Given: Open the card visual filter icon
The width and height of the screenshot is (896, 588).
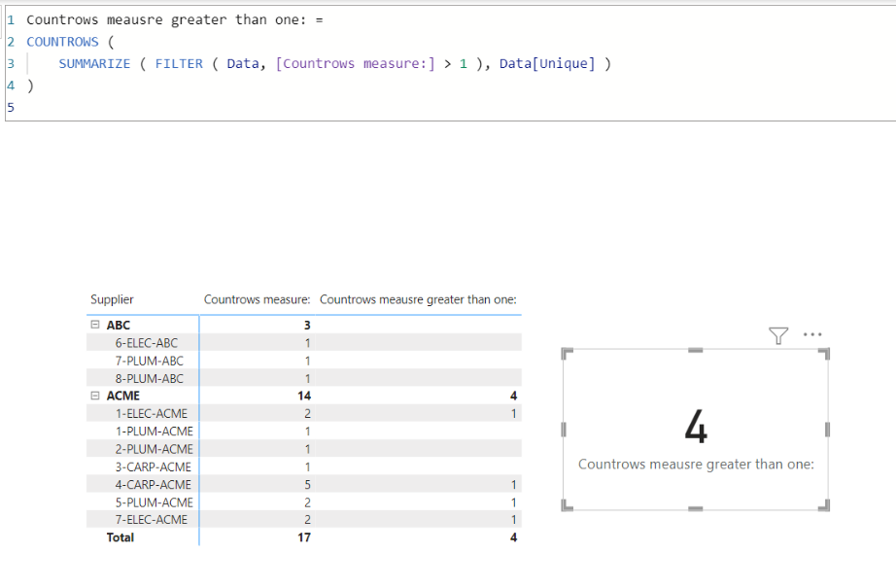Looking at the screenshot, I should click(x=778, y=335).
